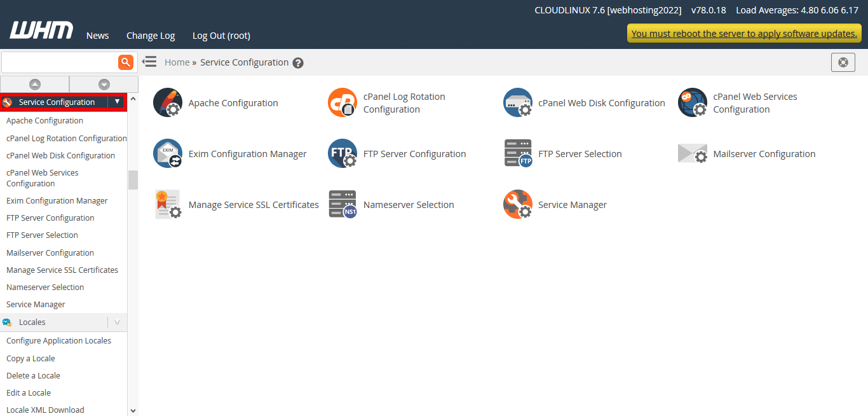Click the collapse all up-arrow button
Viewport: 868px width, 416px height.
(x=35, y=85)
